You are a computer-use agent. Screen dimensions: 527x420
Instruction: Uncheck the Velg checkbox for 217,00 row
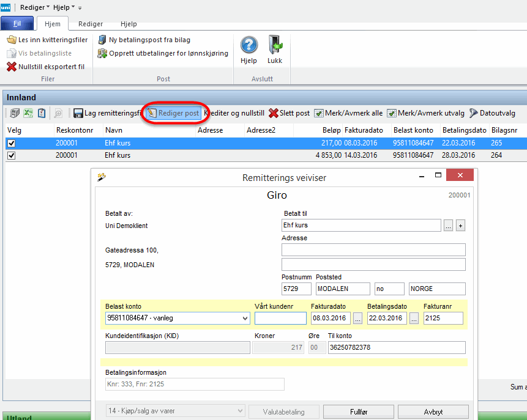(11, 143)
